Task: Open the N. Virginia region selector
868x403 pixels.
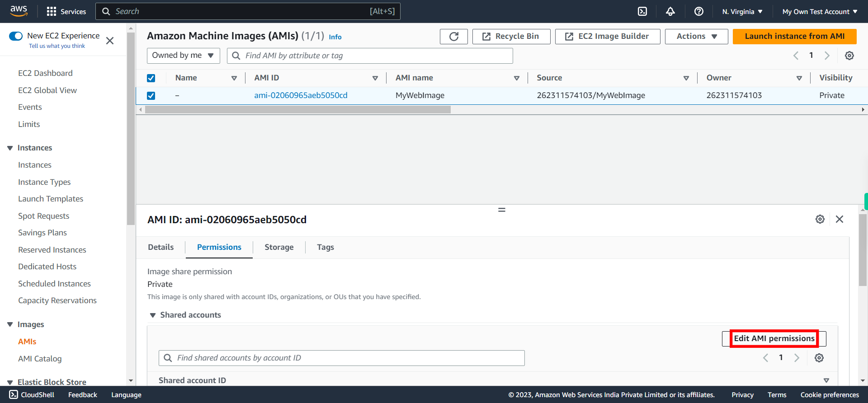Action: pos(742,11)
